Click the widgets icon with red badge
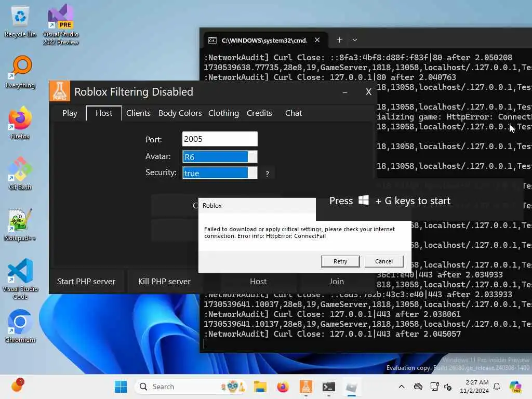 point(17,385)
